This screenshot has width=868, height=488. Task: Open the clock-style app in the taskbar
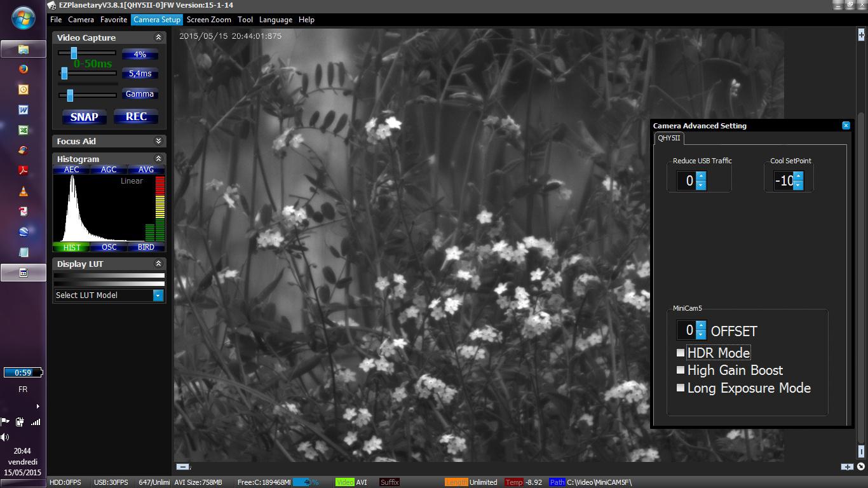tap(23, 90)
